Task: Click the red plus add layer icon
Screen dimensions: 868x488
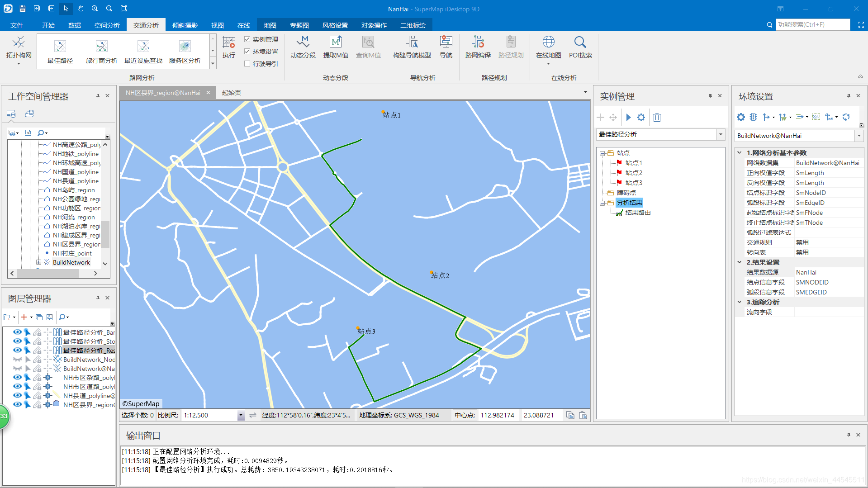Action: coord(24,317)
